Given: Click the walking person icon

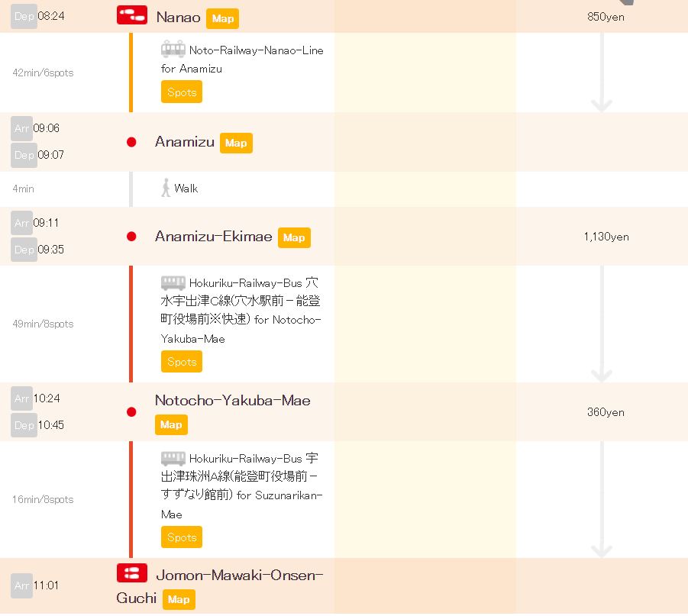Looking at the screenshot, I should (166, 188).
